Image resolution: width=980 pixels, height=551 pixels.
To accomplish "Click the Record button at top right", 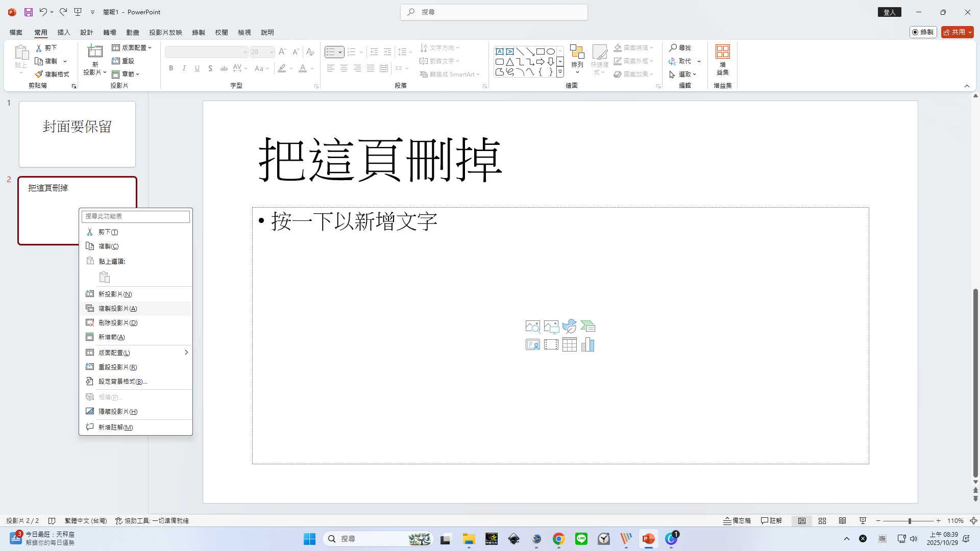I will (923, 32).
